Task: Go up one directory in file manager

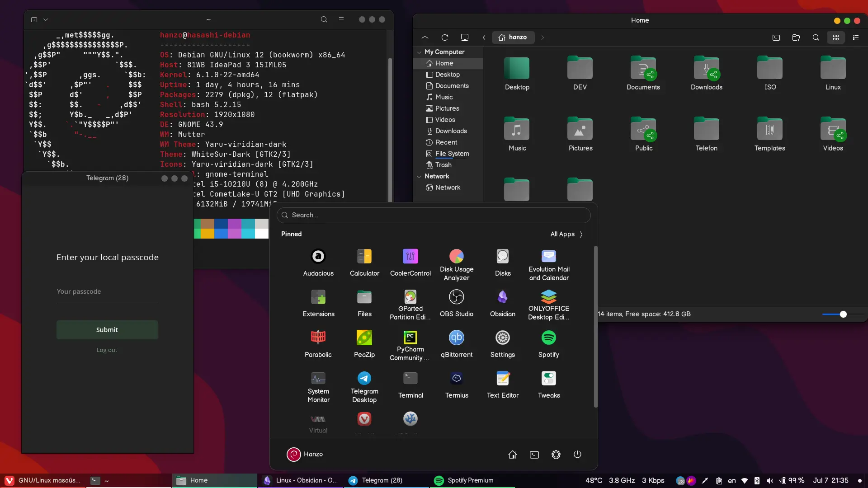Action: 425,38
